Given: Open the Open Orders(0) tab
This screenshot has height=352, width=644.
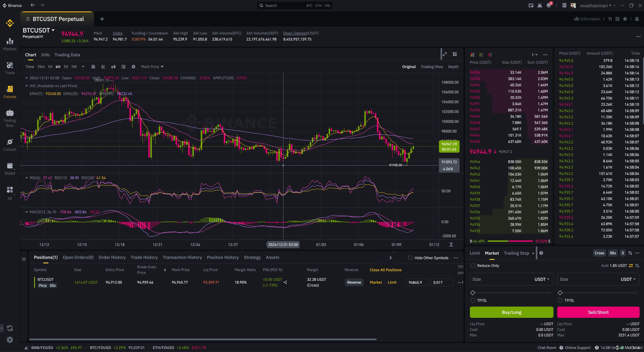Looking at the screenshot, I should [78, 257].
